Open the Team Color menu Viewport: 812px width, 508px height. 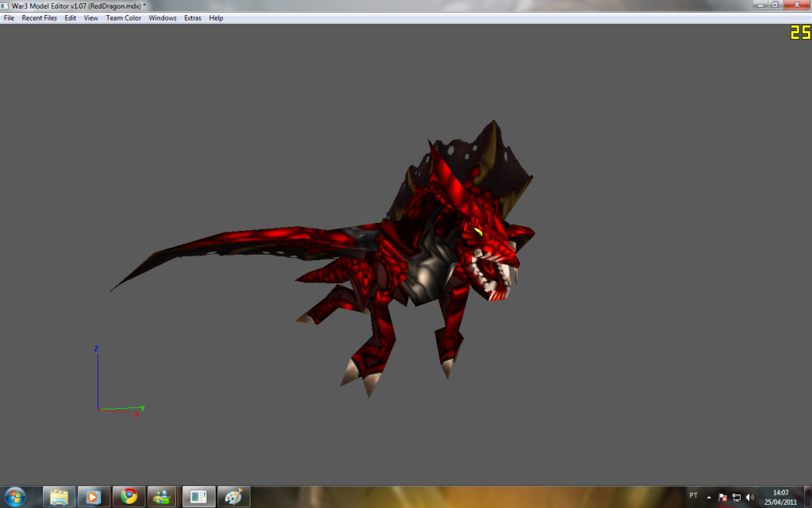click(x=123, y=17)
